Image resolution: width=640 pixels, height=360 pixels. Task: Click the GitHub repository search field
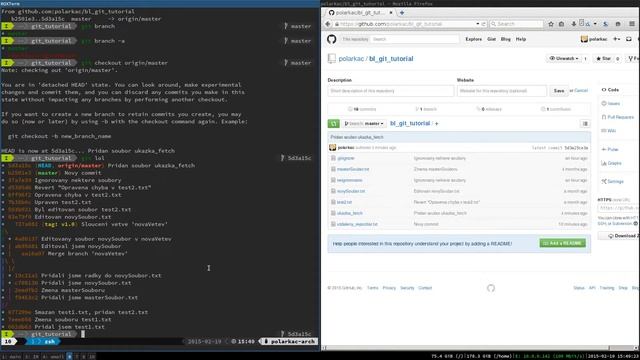414,39
